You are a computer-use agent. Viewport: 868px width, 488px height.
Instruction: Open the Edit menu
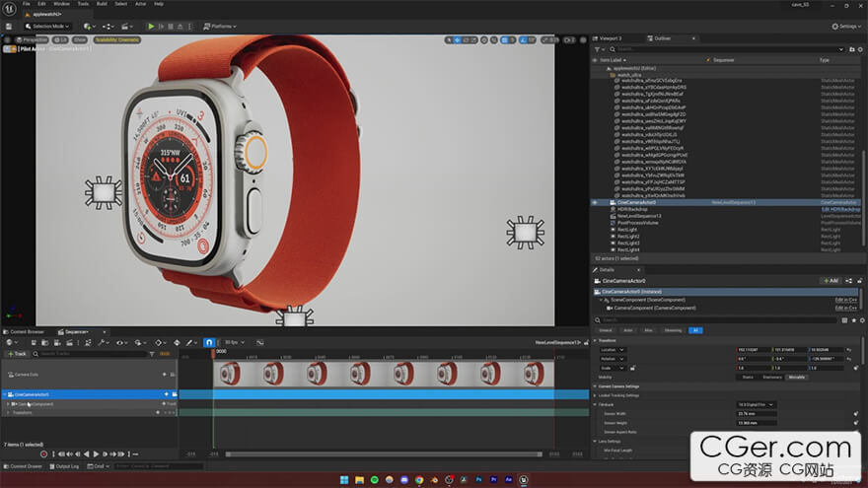click(x=41, y=4)
